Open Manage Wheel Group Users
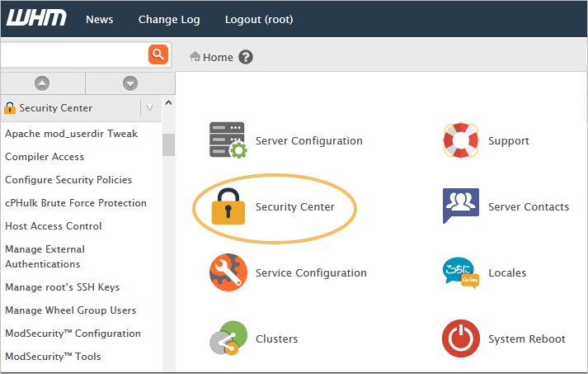 (70, 310)
